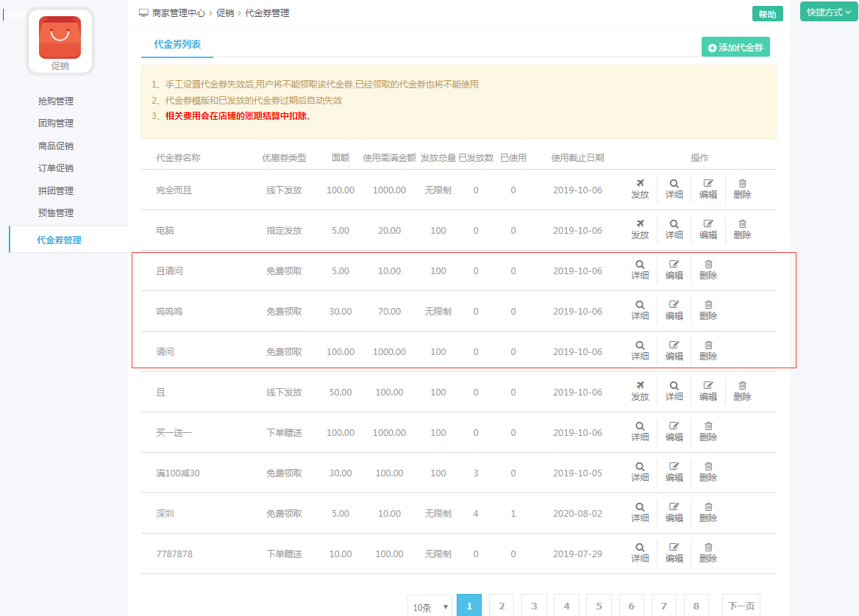Go to page 3 of the list
859x616 pixels.
click(534, 606)
